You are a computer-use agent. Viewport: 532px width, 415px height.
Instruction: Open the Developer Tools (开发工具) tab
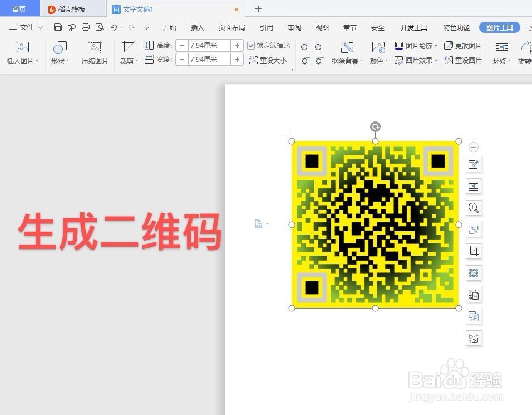(413, 27)
